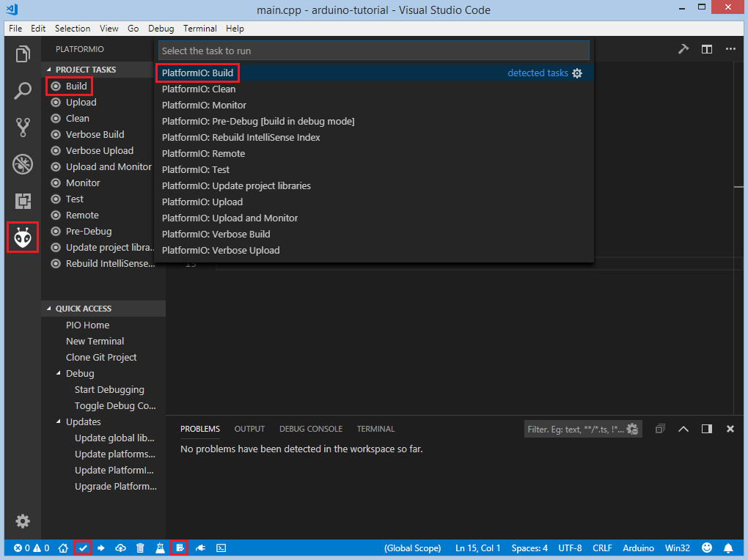Select the PROBLEMS tab
Image resolution: width=748 pixels, height=560 pixels.
[x=200, y=429]
